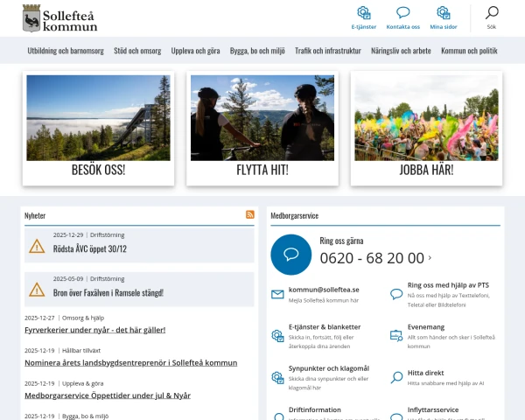525x420 pixels.
Task: Click the Besök oss! image card
Action: tap(98, 128)
